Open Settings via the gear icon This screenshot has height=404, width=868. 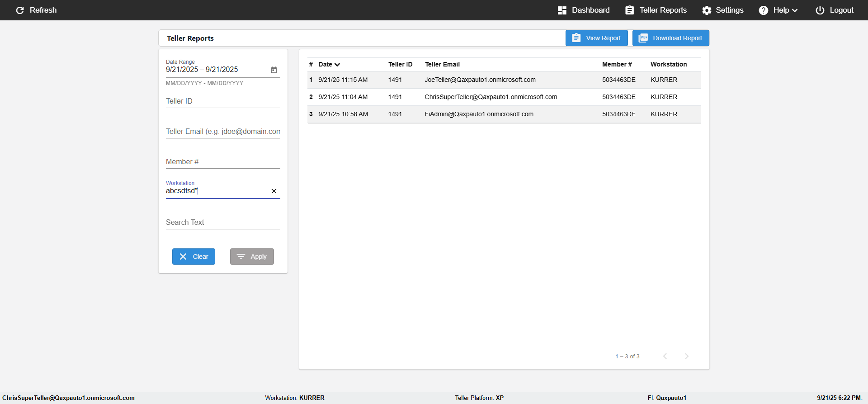707,10
